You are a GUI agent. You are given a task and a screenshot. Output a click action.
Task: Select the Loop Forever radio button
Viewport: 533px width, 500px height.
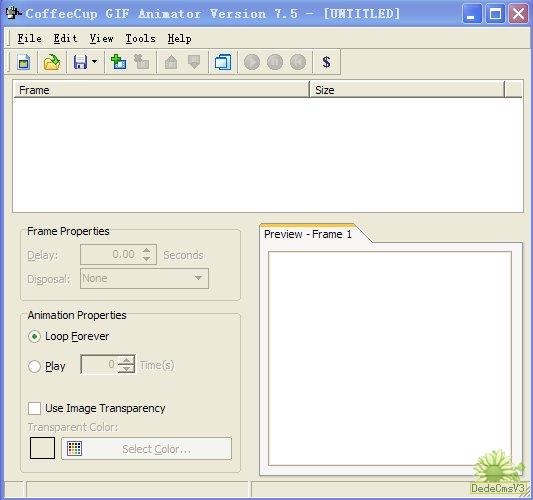pos(34,337)
